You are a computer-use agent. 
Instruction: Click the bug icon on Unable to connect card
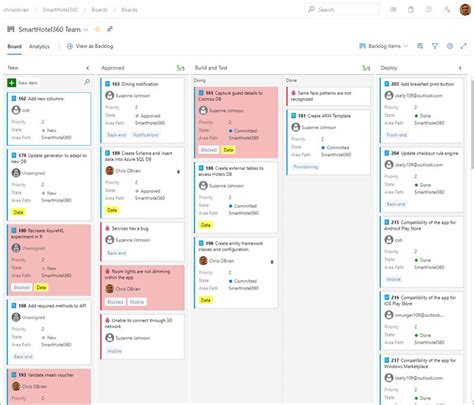click(x=107, y=320)
